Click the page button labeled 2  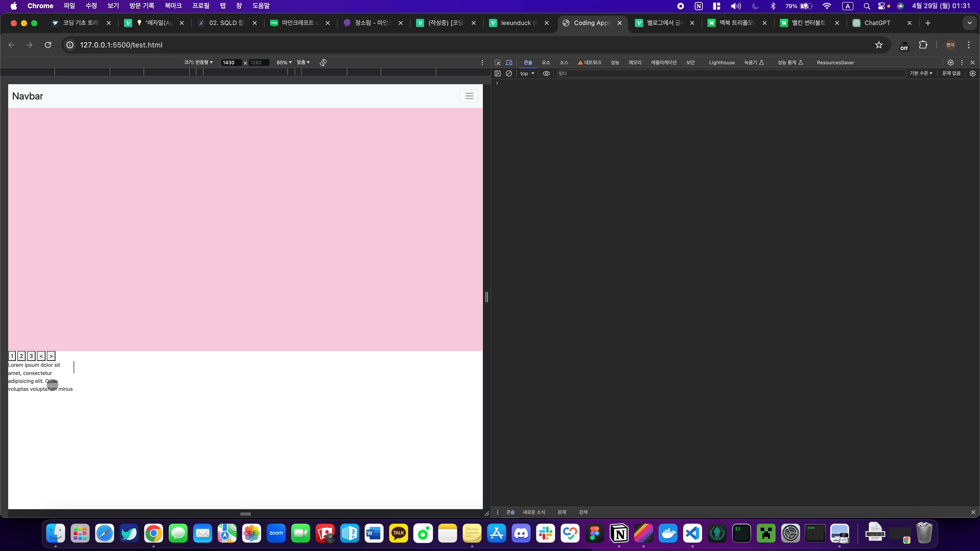[x=22, y=356]
